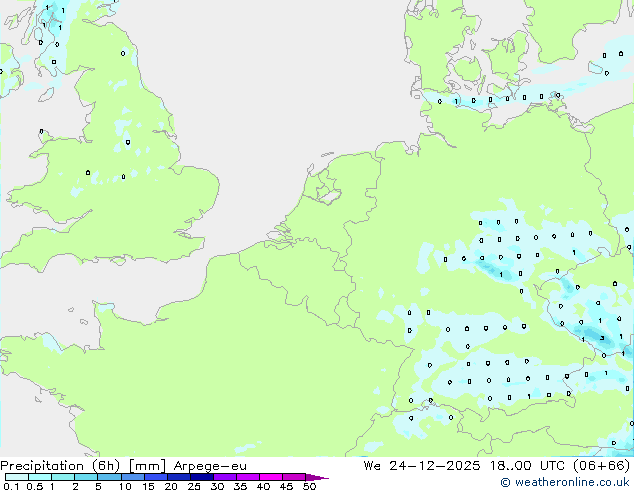Click the '25' legend value
Image resolution: width=634 pixels, height=490 pixels.
pyautogui.click(x=194, y=486)
